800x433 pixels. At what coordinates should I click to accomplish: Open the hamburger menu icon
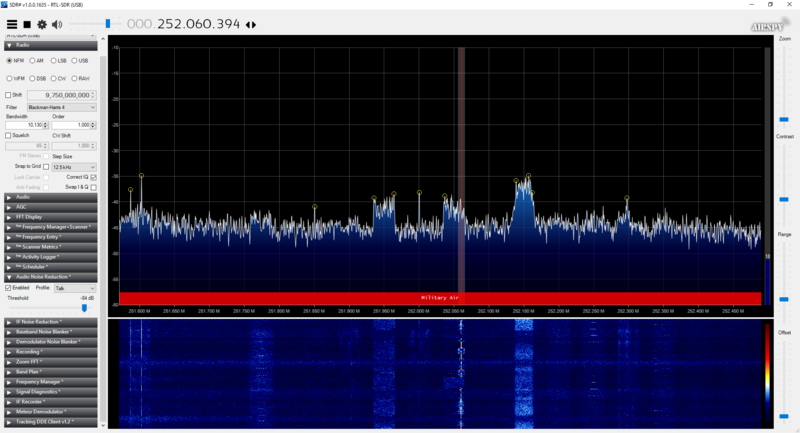(x=11, y=23)
